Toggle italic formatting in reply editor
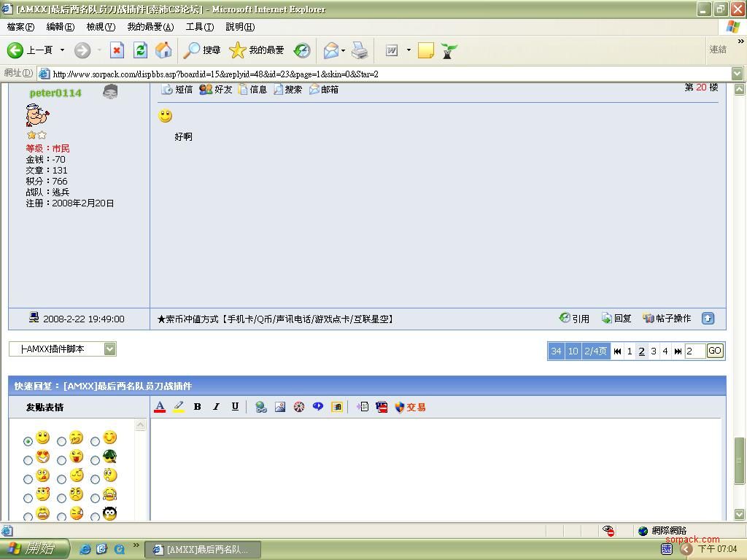This screenshot has height=560, width=747. (216, 407)
